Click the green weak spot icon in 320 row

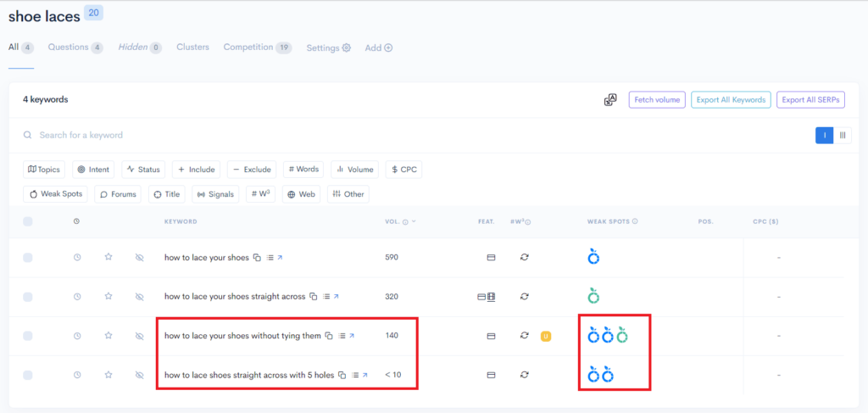[593, 296]
